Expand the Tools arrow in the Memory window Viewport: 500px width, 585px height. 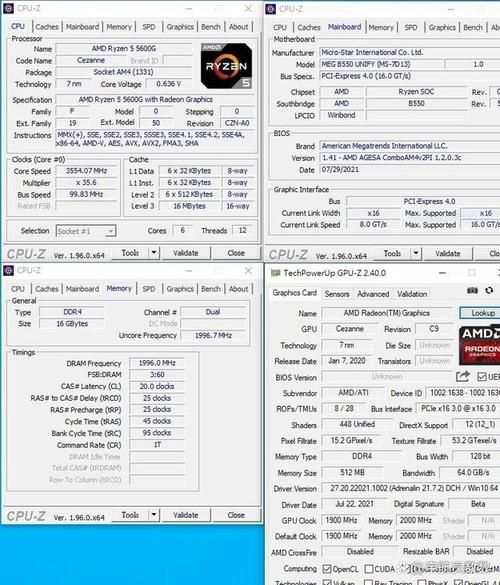tap(154, 515)
